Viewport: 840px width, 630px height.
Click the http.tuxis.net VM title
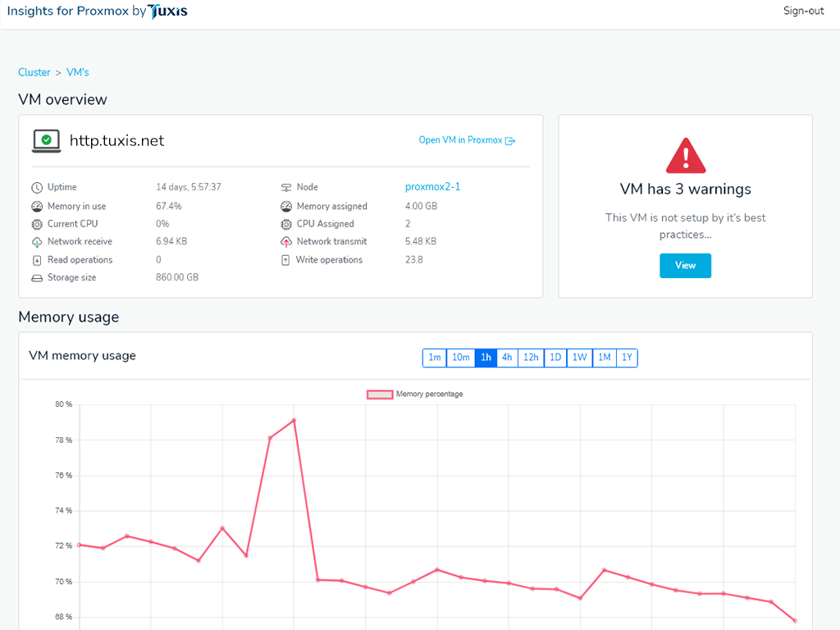pyautogui.click(x=116, y=141)
